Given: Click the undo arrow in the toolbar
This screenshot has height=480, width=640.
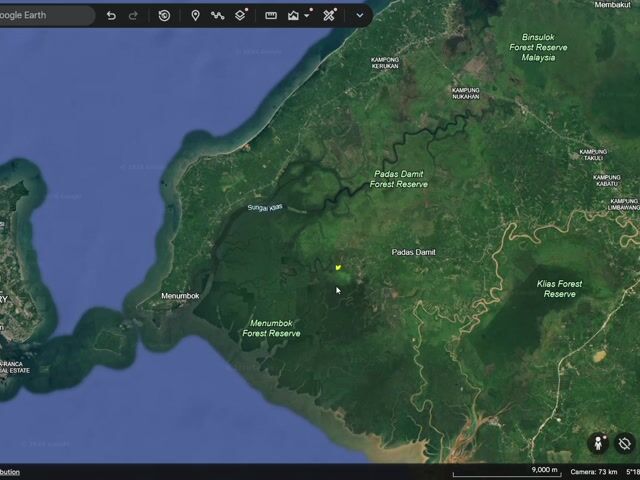Looking at the screenshot, I should pos(111,16).
